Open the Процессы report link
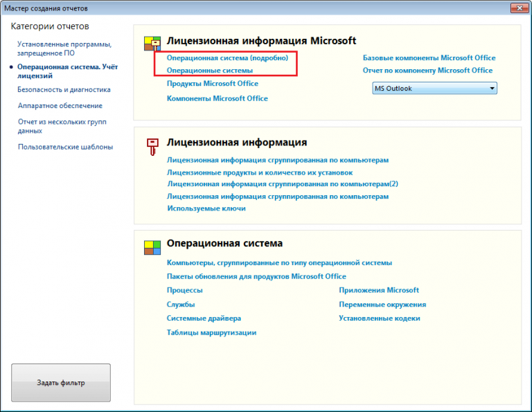The width and height of the screenshot is (532, 412). pos(184,291)
